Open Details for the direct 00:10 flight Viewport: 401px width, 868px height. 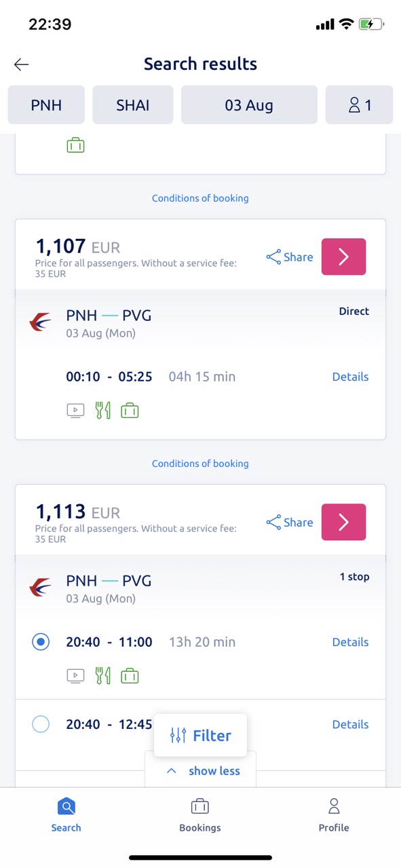(x=350, y=377)
